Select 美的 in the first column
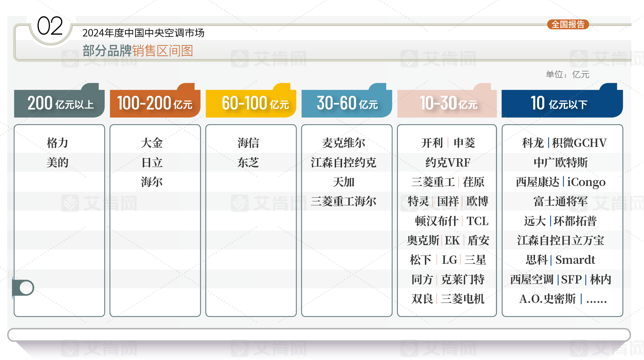The height and width of the screenshot is (360, 644). point(58,163)
